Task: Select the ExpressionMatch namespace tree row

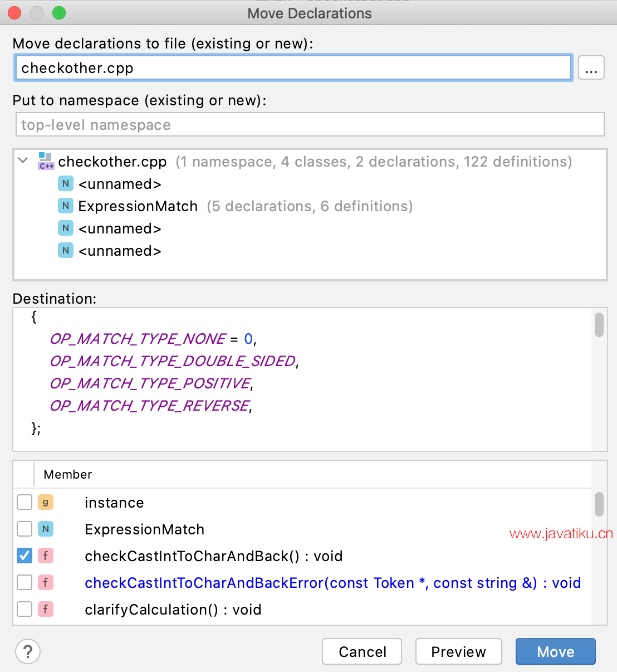Action: pyautogui.click(x=310, y=206)
